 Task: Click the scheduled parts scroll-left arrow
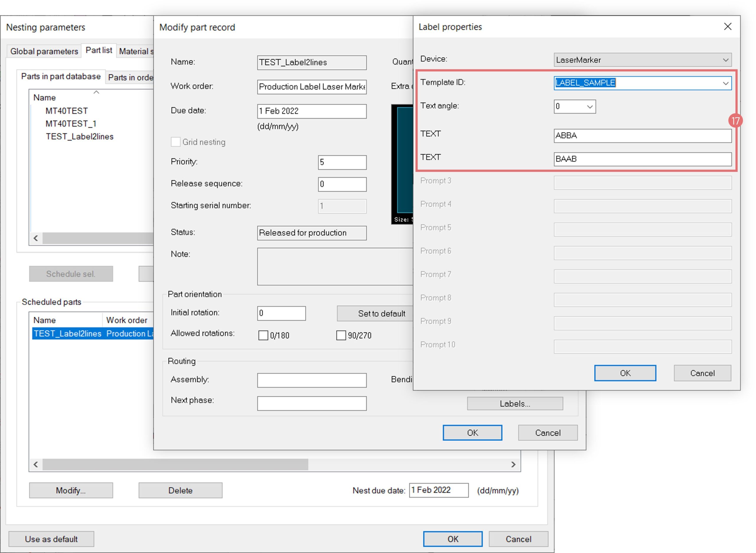click(36, 464)
